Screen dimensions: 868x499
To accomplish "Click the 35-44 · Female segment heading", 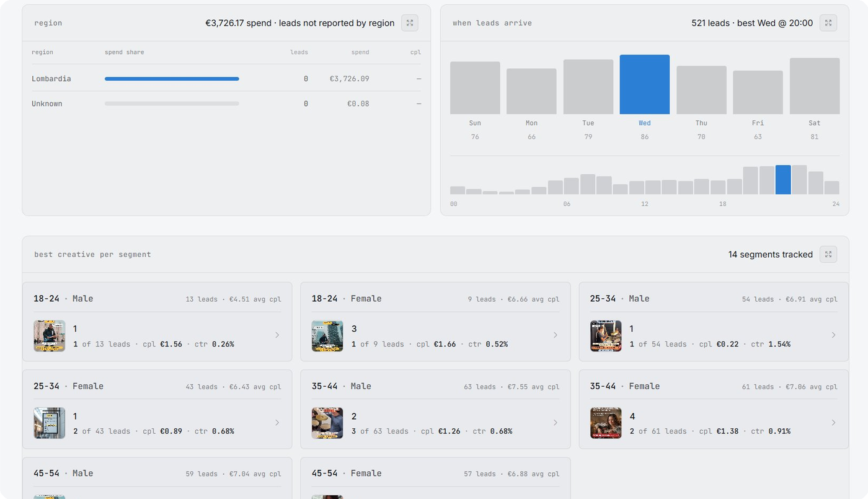I will point(625,386).
